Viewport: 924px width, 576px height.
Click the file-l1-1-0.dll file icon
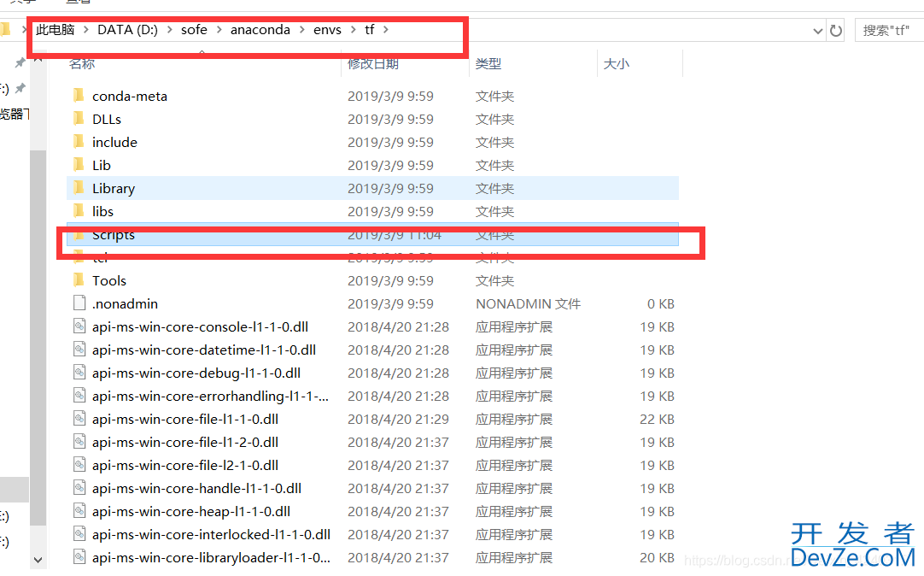tap(79, 418)
